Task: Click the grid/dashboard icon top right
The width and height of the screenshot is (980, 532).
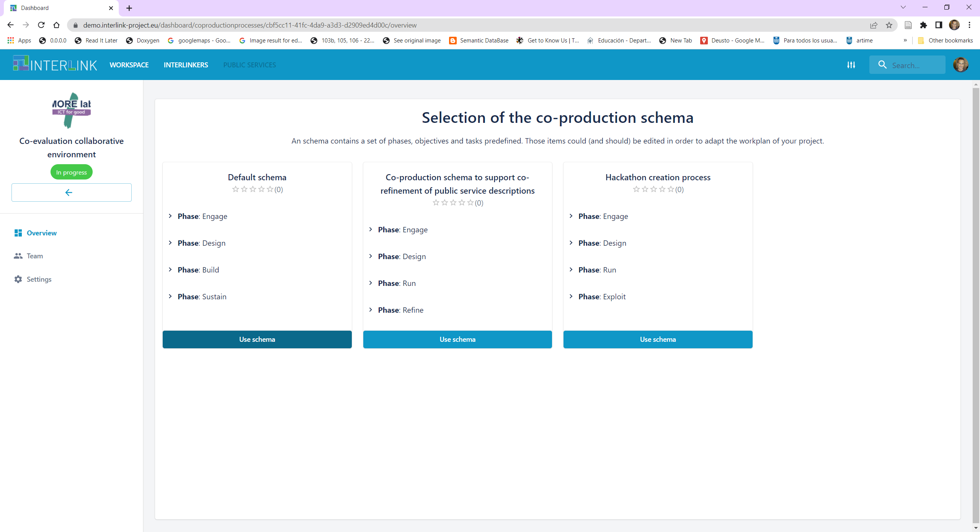Action: pos(852,64)
